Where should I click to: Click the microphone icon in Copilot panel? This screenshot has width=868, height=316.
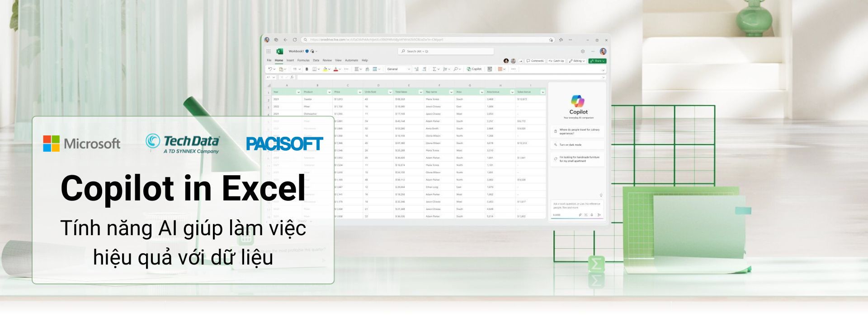(592, 215)
